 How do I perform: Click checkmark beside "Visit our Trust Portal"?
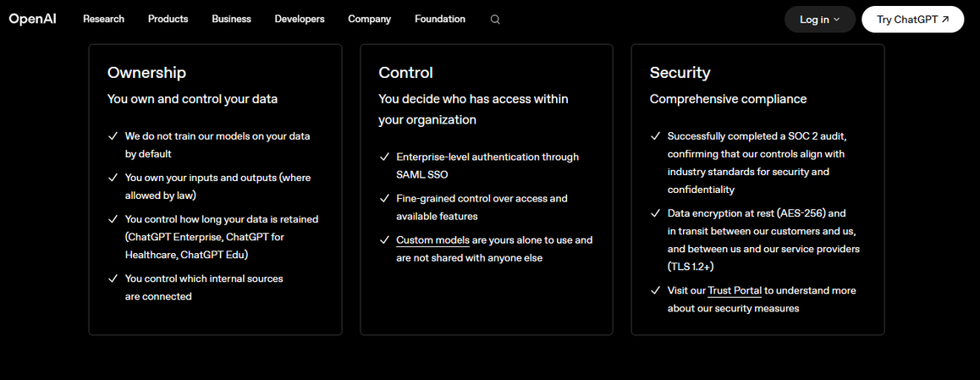point(655,290)
